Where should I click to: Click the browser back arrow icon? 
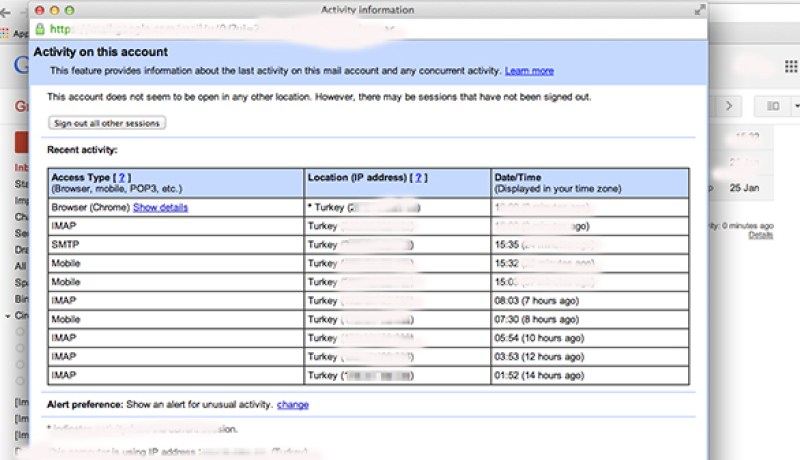(6, 13)
